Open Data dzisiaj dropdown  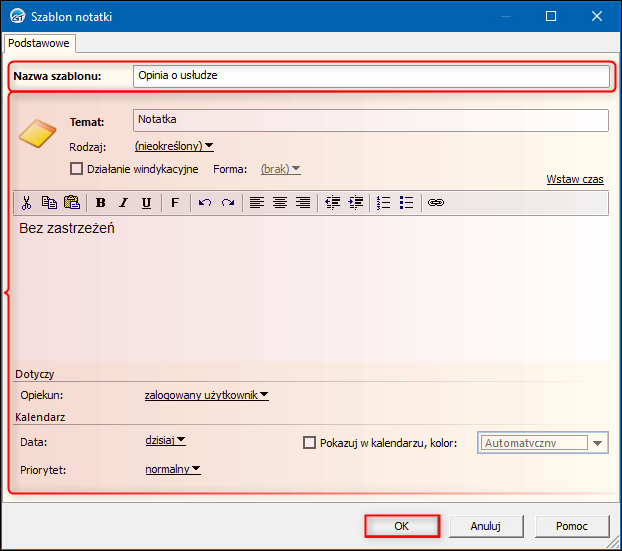tap(165, 440)
